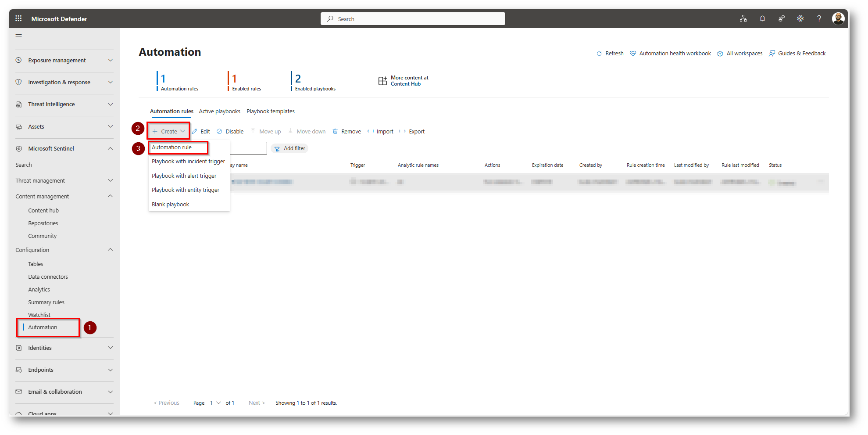The image size is (868, 435).
Task: Click the Identities icon
Action: click(x=19, y=348)
